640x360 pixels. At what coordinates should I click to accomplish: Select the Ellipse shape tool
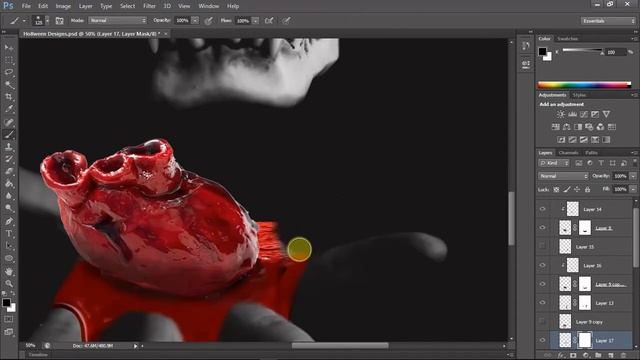pyautogui.click(x=9, y=258)
